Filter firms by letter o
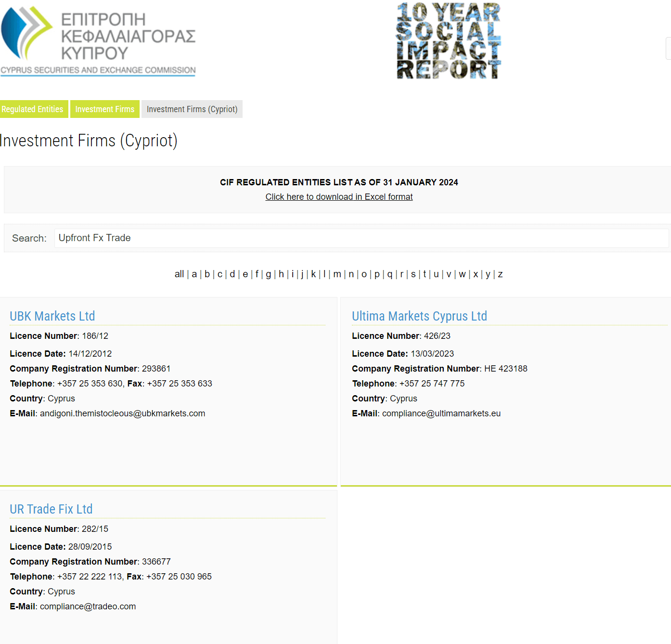This screenshot has height=644, width=671. [x=364, y=274]
